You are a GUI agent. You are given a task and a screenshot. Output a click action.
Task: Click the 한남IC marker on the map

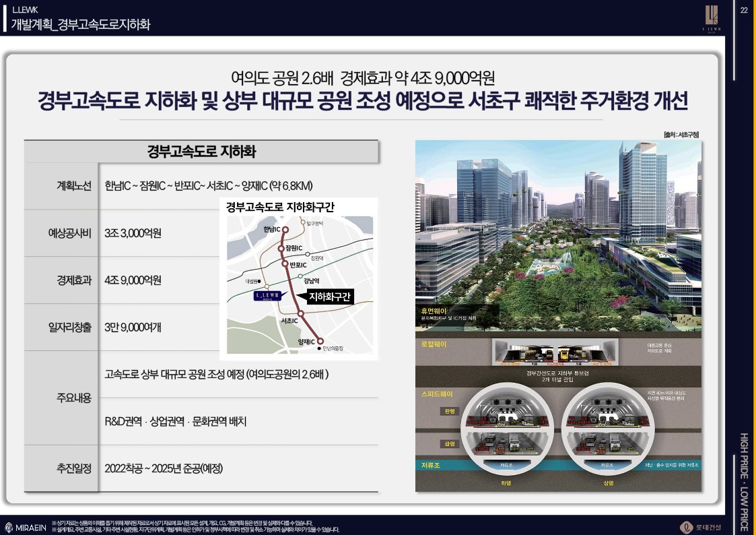[x=285, y=230]
